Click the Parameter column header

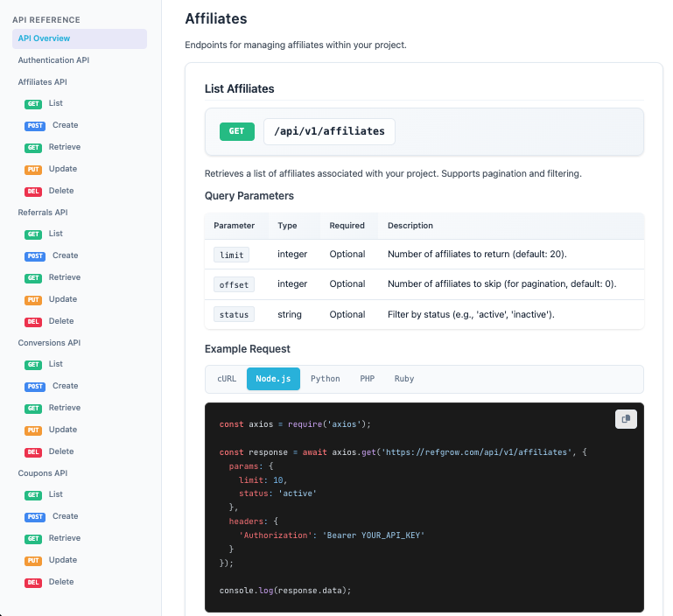click(234, 226)
